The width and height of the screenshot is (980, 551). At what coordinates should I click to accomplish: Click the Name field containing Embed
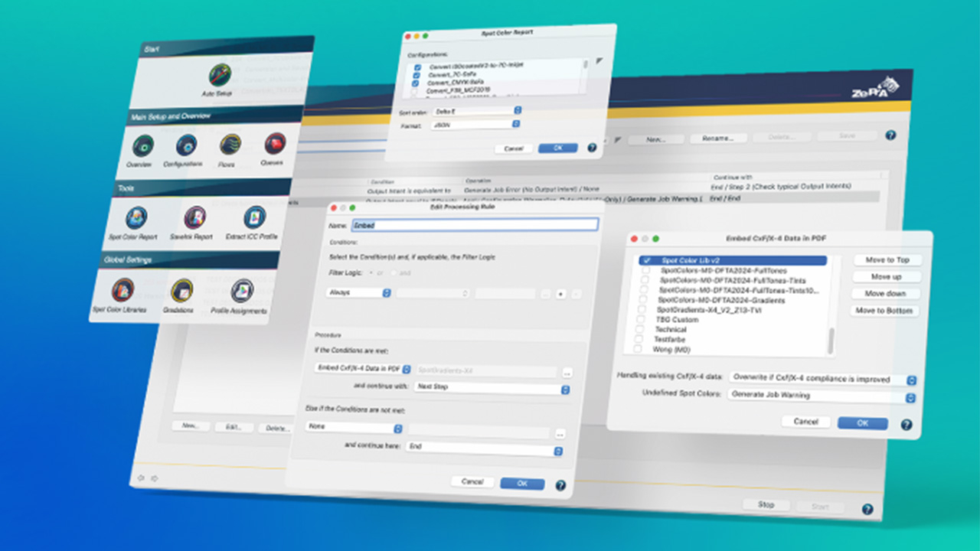coord(474,225)
